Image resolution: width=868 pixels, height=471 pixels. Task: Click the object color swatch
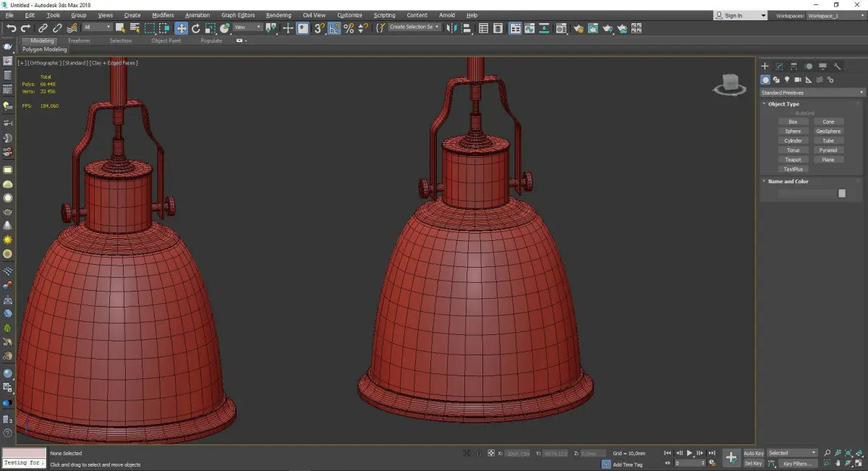[x=842, y=193]
